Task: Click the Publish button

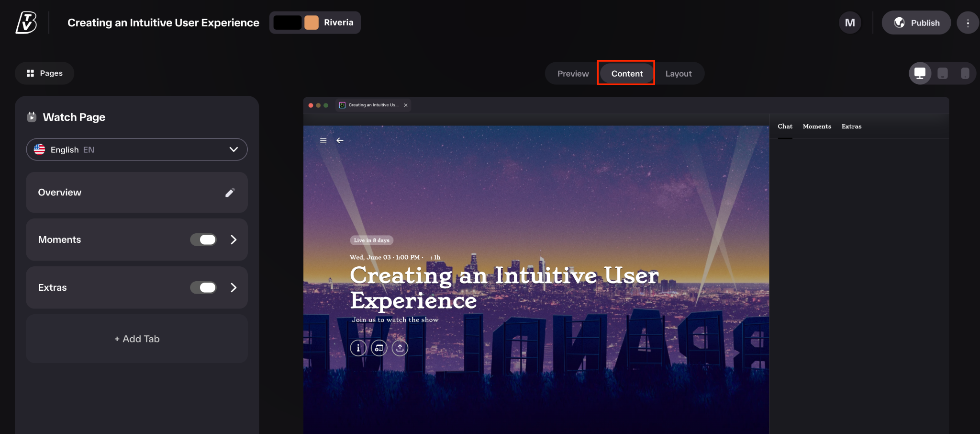Action: click(916, 23)
